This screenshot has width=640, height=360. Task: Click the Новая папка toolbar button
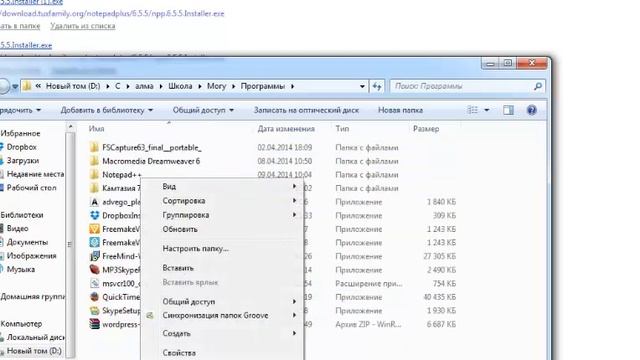point(400,110)
